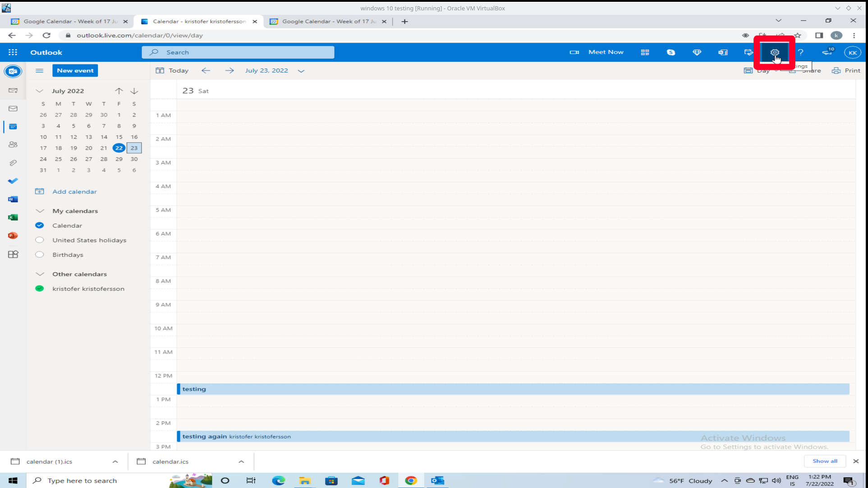
Task: Open the People contacts icon
Action: 13,145
